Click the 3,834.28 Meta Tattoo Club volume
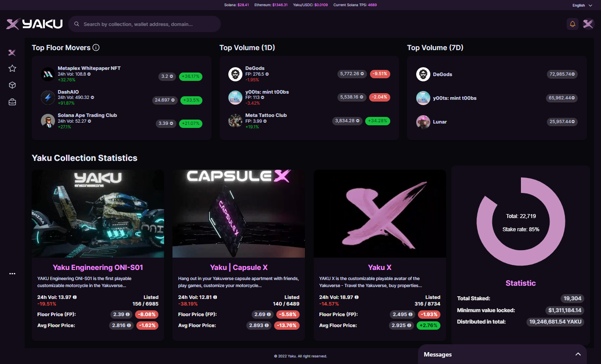Image resolution: width=601 pixels, height=364 pixels. [x=347, y=120]
